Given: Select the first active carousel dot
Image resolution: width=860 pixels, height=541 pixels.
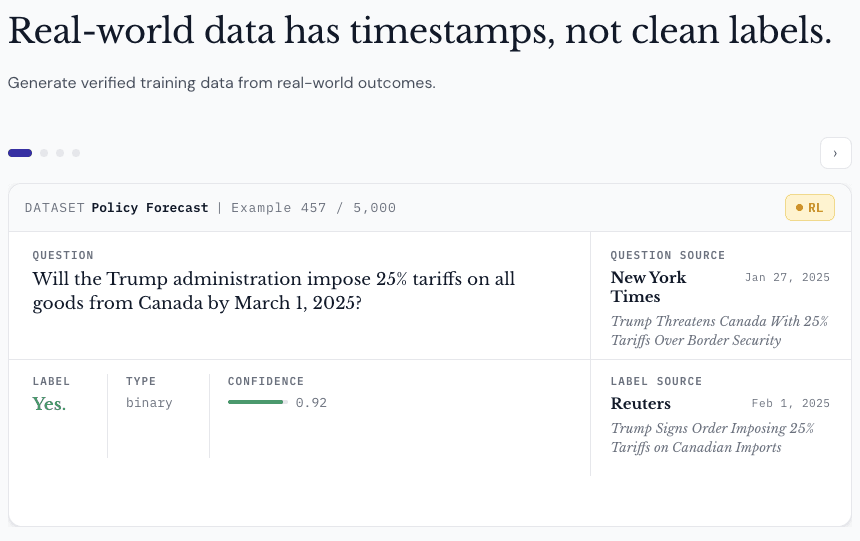Looking at the screenshot, I should pyautogui.click(x=20, y=153).
